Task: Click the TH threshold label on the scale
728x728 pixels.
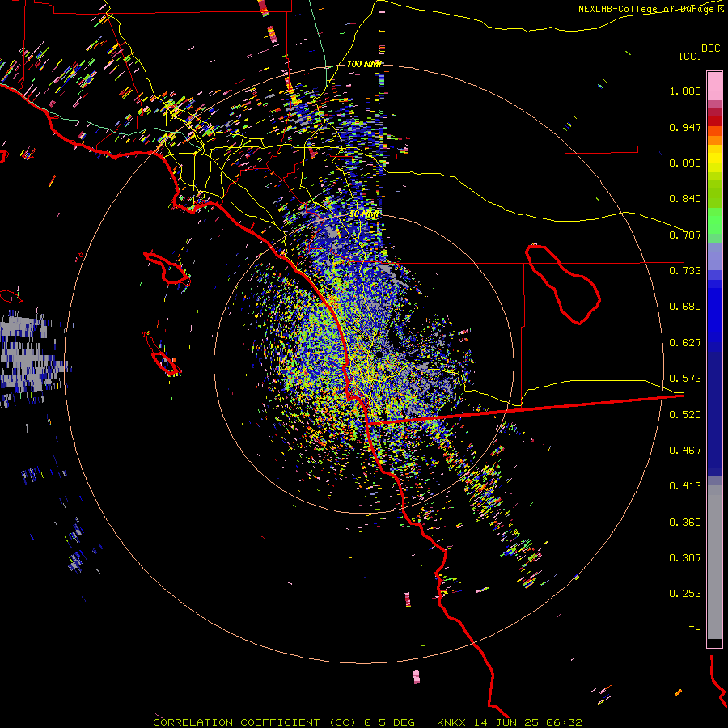Action: coord(695,630)
